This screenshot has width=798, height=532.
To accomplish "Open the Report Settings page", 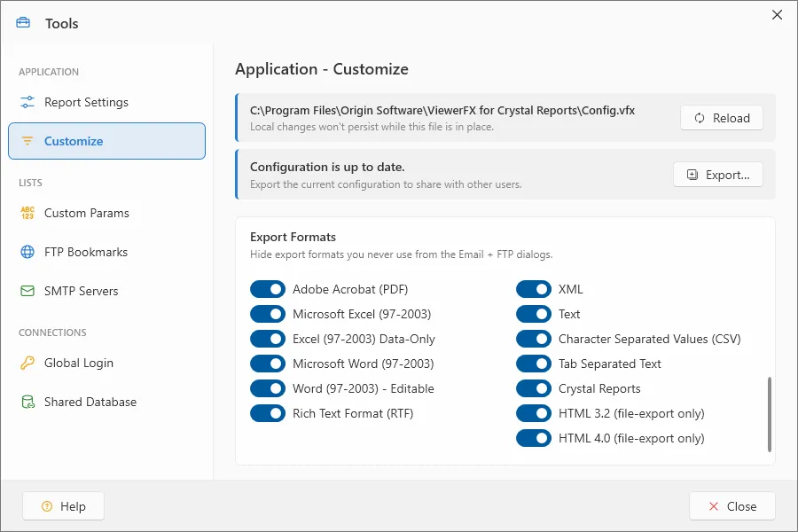I will pyautogui.click(x=107, y=102).
